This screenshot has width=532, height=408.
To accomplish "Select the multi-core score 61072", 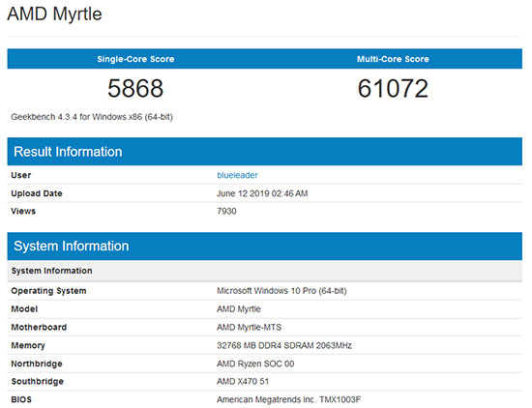I will 393,88.
